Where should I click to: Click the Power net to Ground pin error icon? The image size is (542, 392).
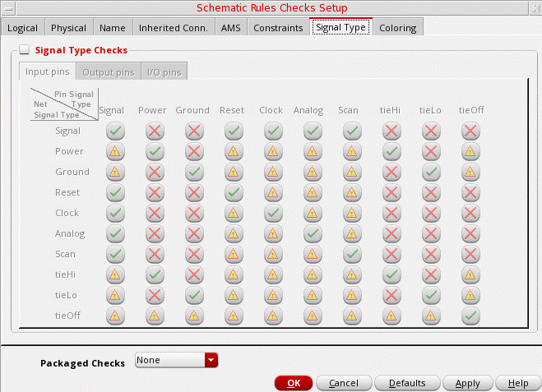pyautogui.click(x=194, y=151)
